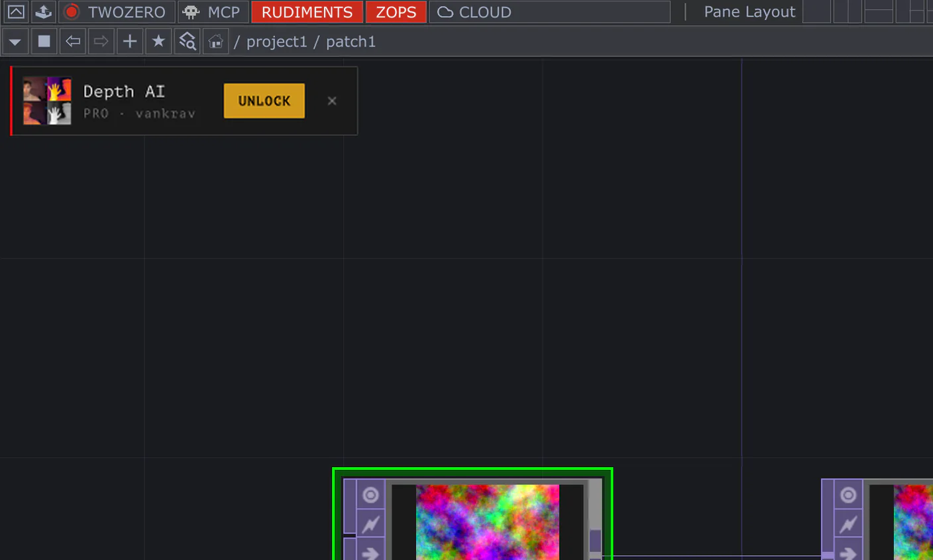933x560 pixels.
Task: Go forward with the right arrow
Action: (x=101, y=42)
